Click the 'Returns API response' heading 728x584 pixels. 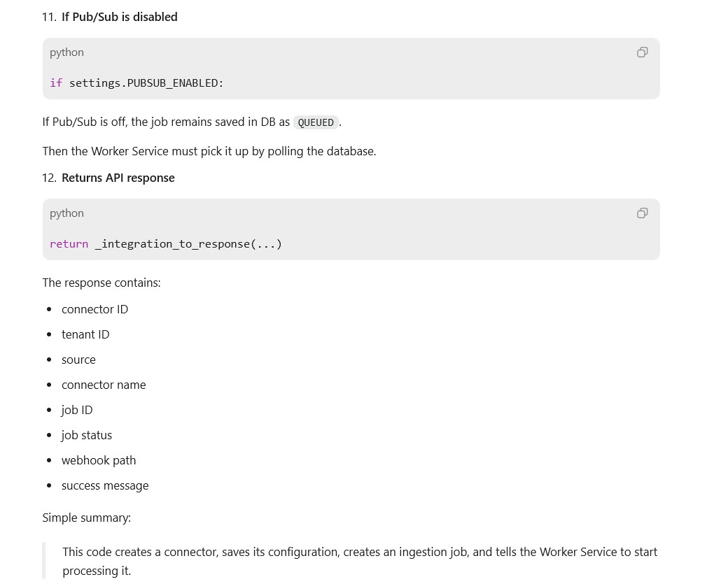pyautogui.click(x=118, y=178)
